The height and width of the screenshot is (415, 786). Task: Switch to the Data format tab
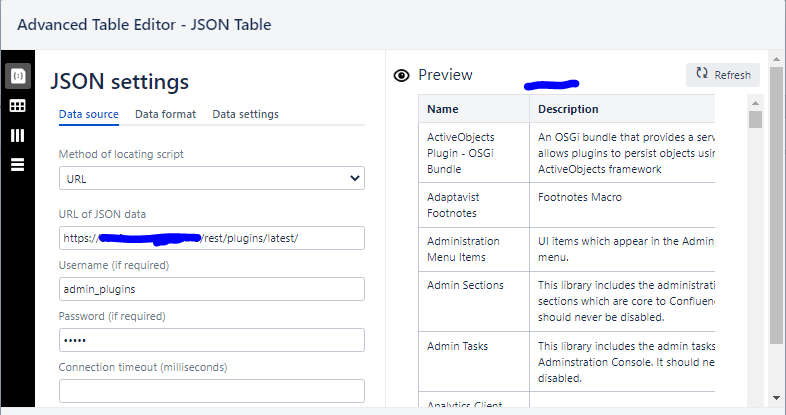click(x=165, y=114)
